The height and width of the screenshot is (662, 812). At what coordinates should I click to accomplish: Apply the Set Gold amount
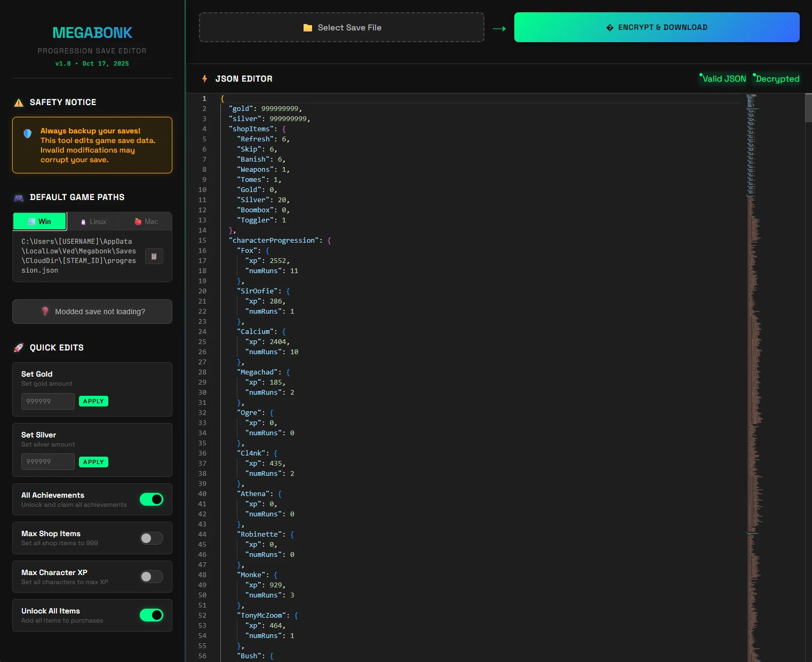tap(93, 401)
